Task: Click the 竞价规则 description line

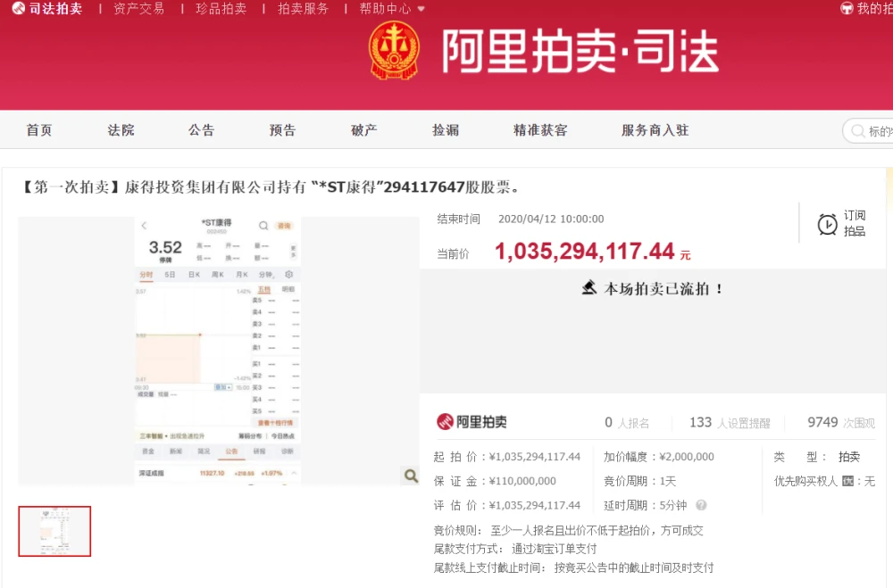Action: point(568,531)
